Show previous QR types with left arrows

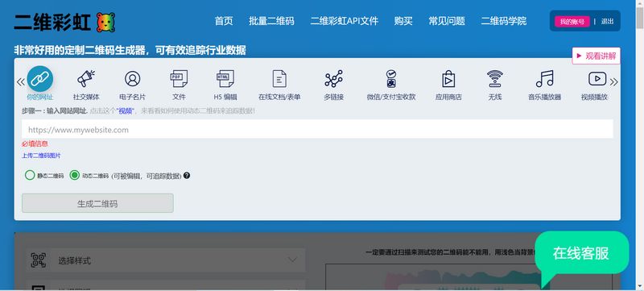tap(21, 81)
